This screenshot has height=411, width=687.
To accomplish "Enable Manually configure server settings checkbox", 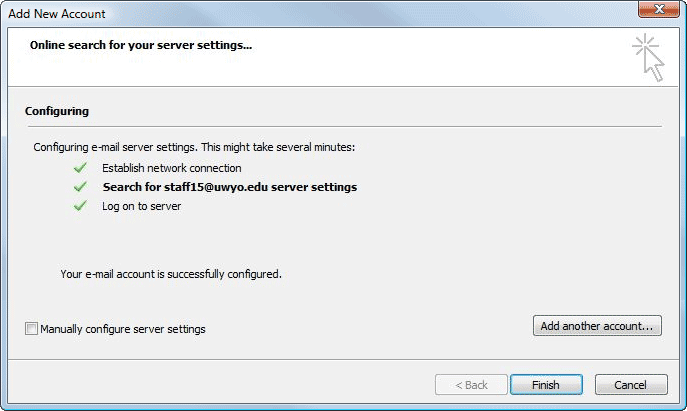I will coord(32,329).
